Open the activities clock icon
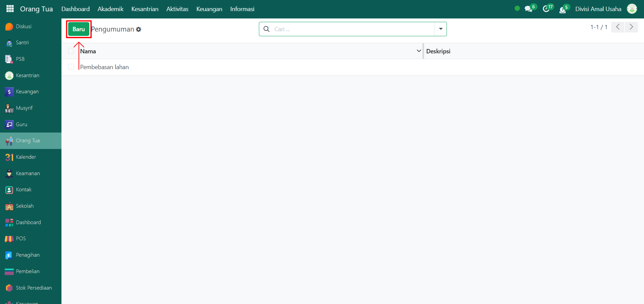Viewport: 644px width, 304px height. [546, 9]
